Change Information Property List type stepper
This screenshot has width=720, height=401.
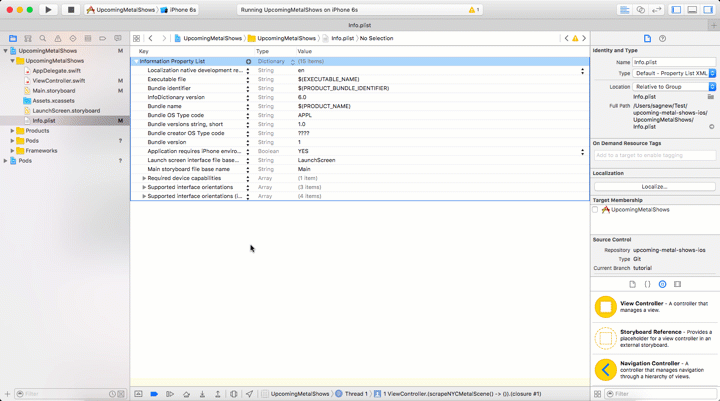tap(292, 62)
